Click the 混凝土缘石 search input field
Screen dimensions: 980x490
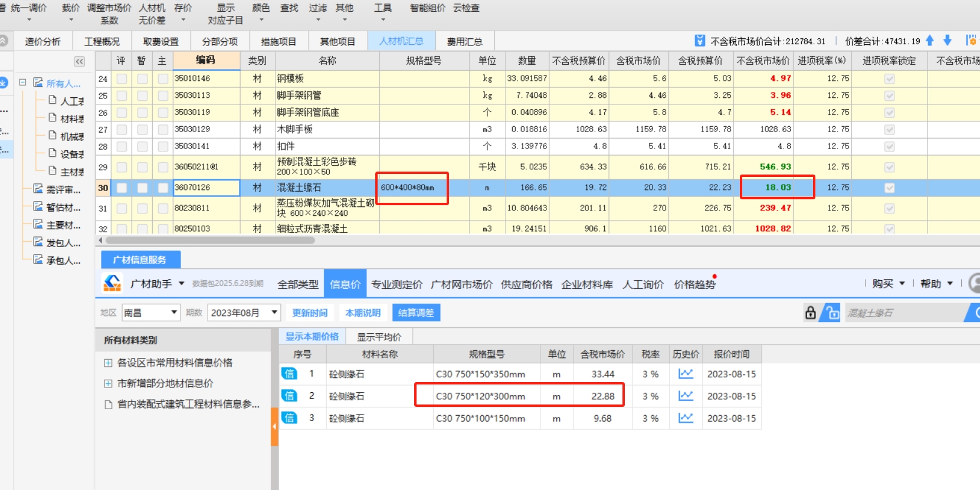(x=904, y=313)
